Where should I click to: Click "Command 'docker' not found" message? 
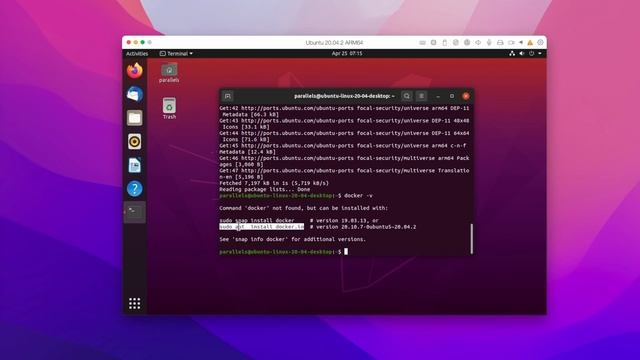coord(304,208)
